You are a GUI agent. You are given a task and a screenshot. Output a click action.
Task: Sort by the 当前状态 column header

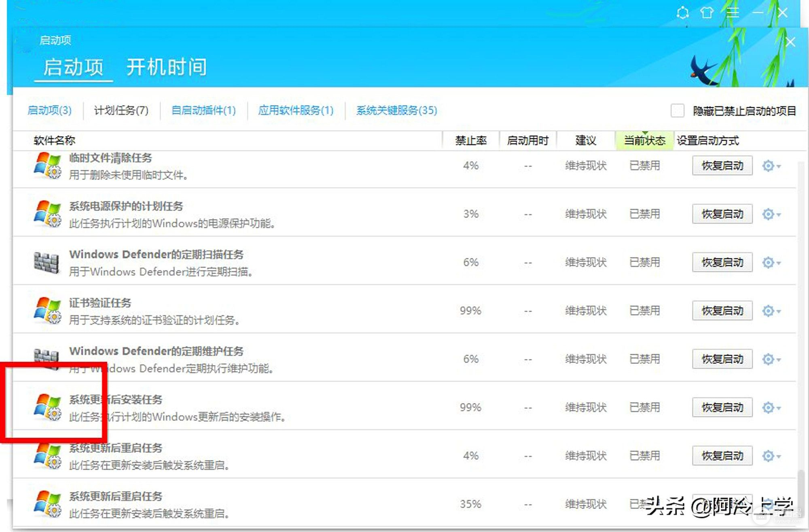point(644,141)
